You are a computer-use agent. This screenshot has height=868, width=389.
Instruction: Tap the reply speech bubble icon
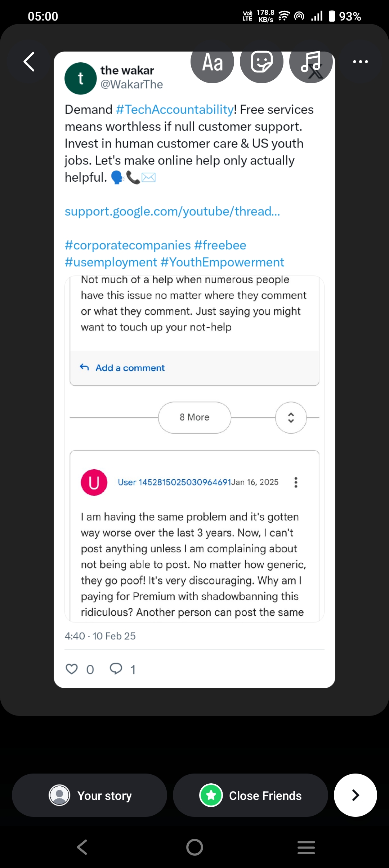tap(116, 669)
